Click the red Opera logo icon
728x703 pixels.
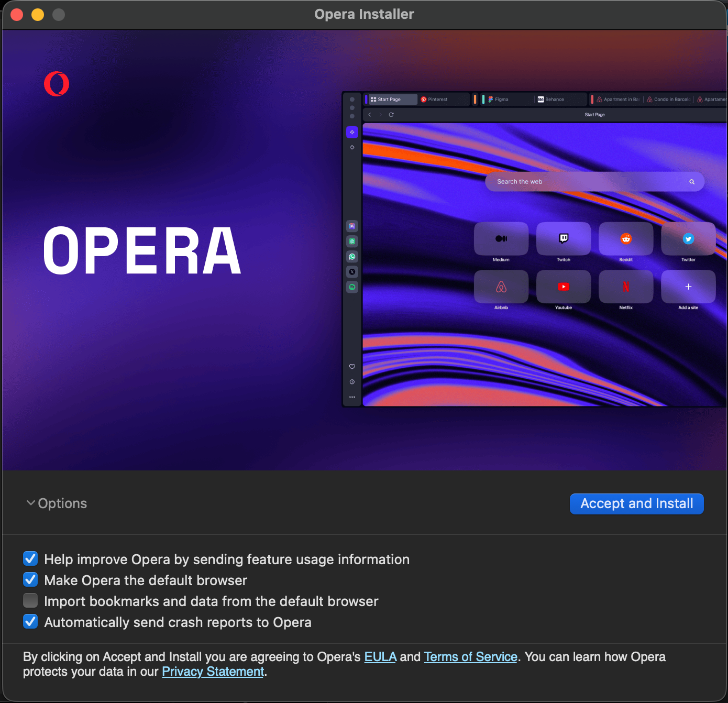pos(57,84)
